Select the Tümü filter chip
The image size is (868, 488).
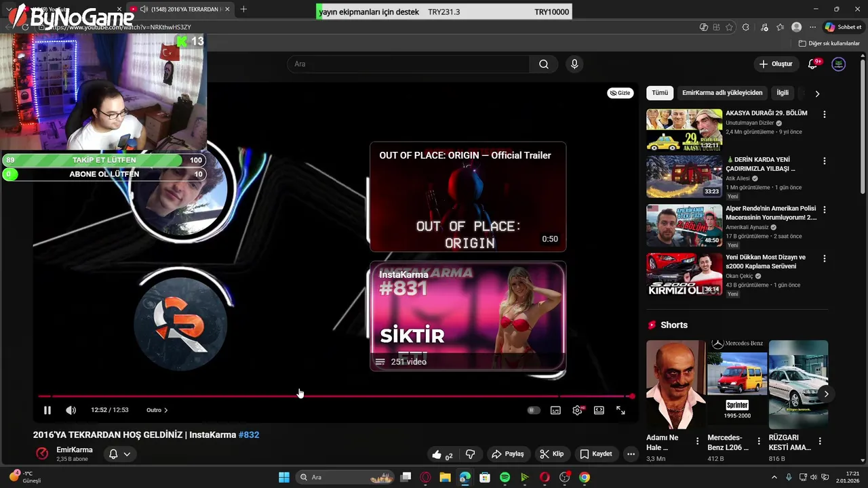[660, 93]
